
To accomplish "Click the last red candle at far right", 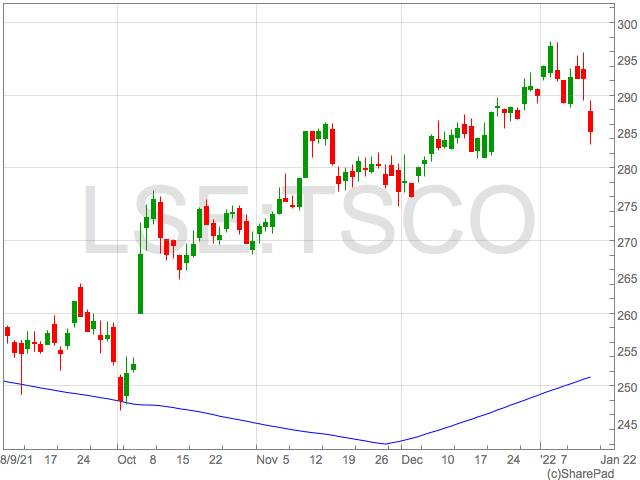I will coord(591,121).
